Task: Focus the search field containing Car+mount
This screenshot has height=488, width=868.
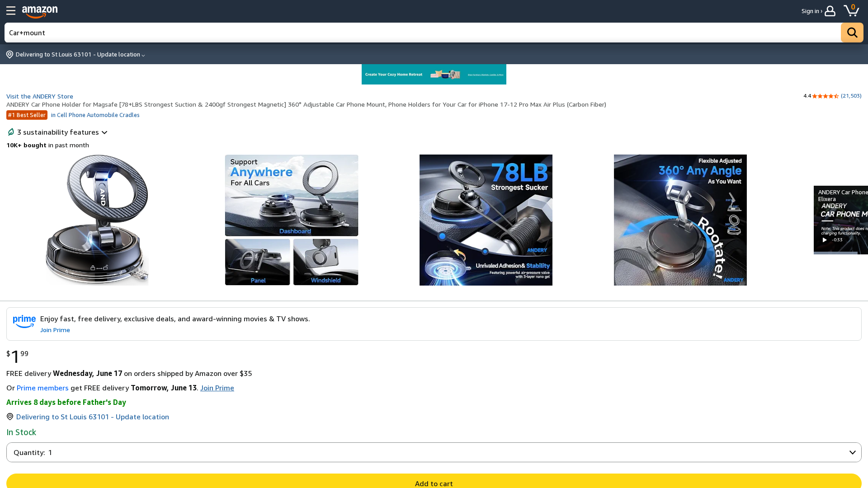Action: tap(423, 33)
